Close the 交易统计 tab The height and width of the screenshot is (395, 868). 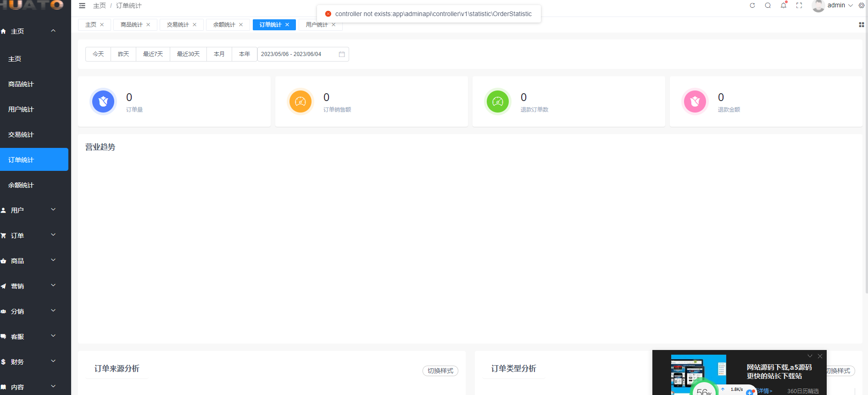[x=195, y=25]
